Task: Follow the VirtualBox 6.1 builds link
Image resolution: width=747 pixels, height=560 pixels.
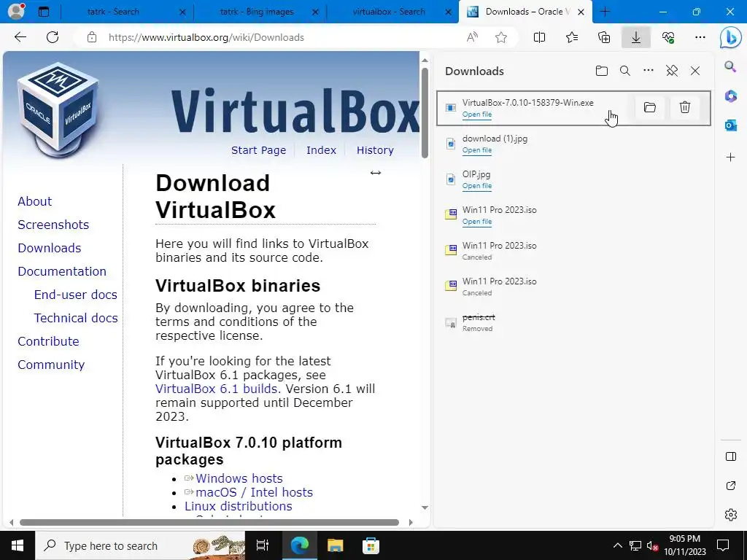Action: [x=218, y=389]
